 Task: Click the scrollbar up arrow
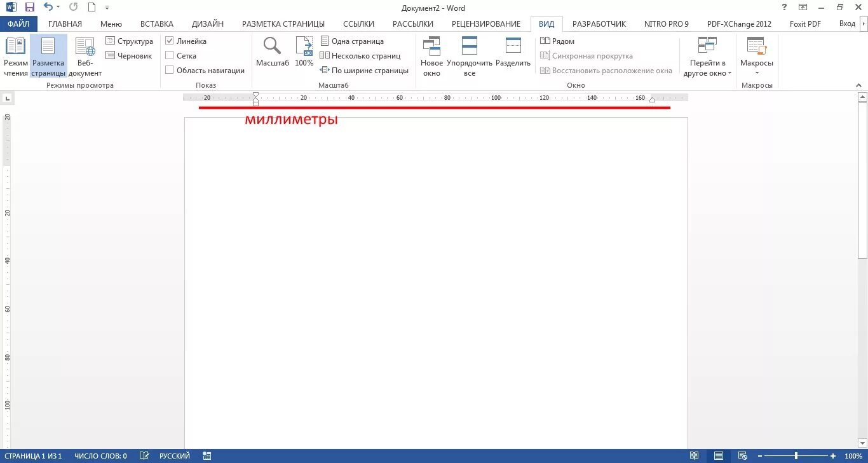(862, 97)
